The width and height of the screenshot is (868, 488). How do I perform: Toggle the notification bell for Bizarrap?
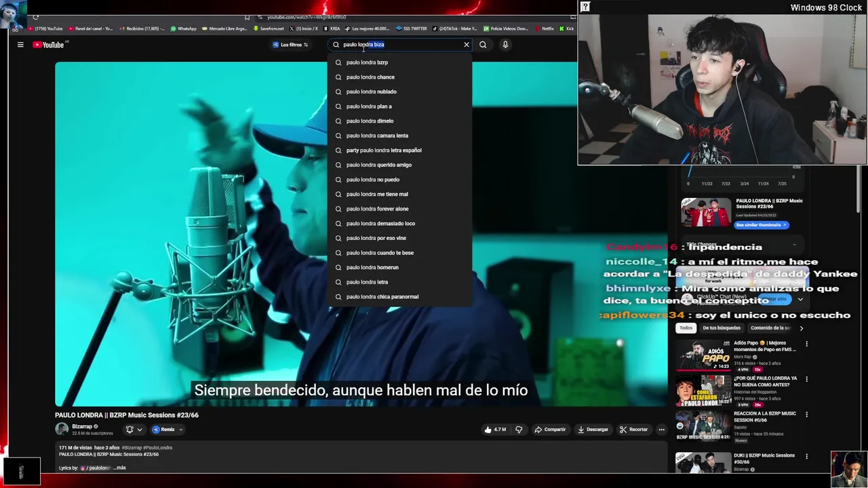pos(130,429)
